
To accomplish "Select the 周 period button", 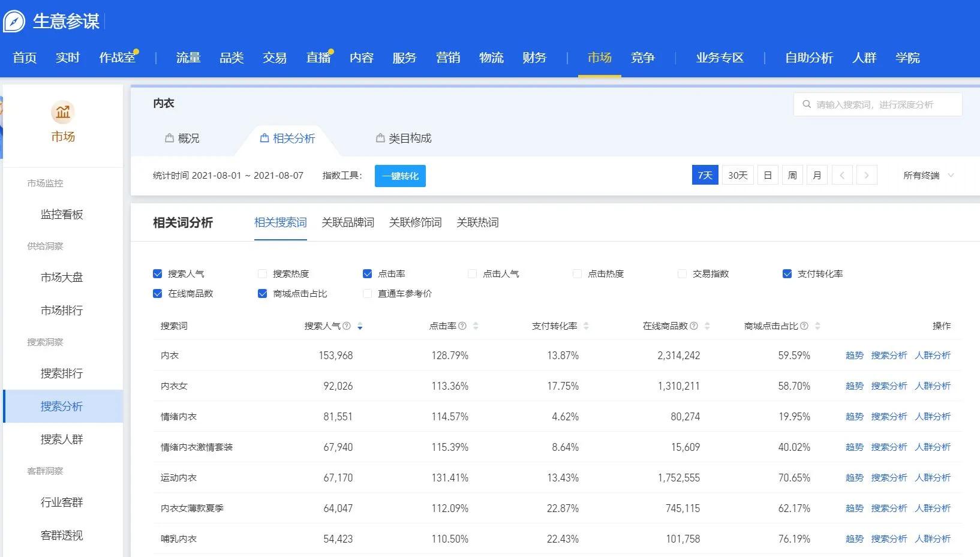I will click(792, 175).
